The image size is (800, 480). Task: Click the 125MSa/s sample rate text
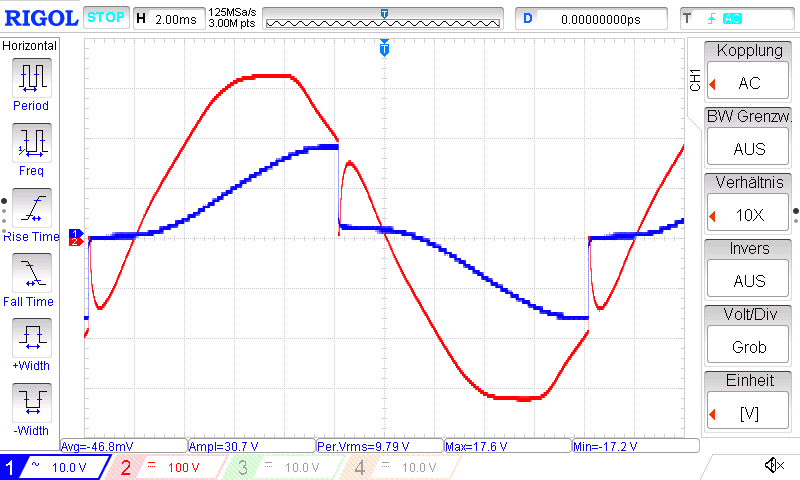tap(232, 13)
